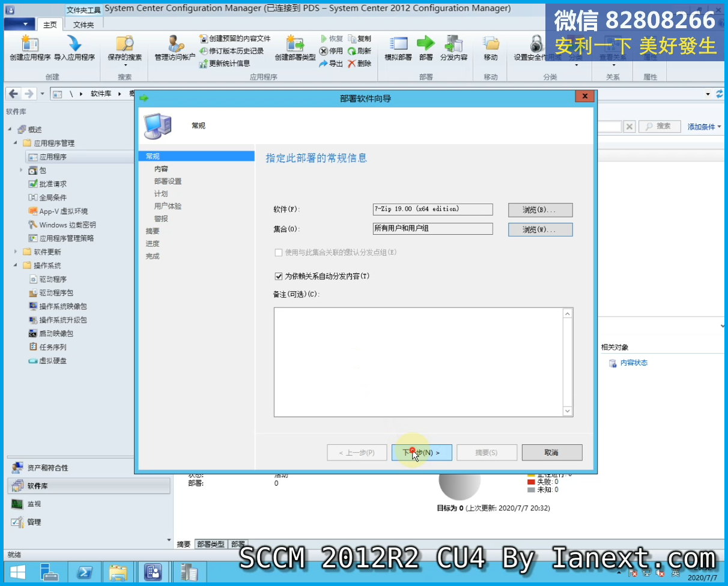Click the 搜索 button in main window
728x586 pixels.
659,126
